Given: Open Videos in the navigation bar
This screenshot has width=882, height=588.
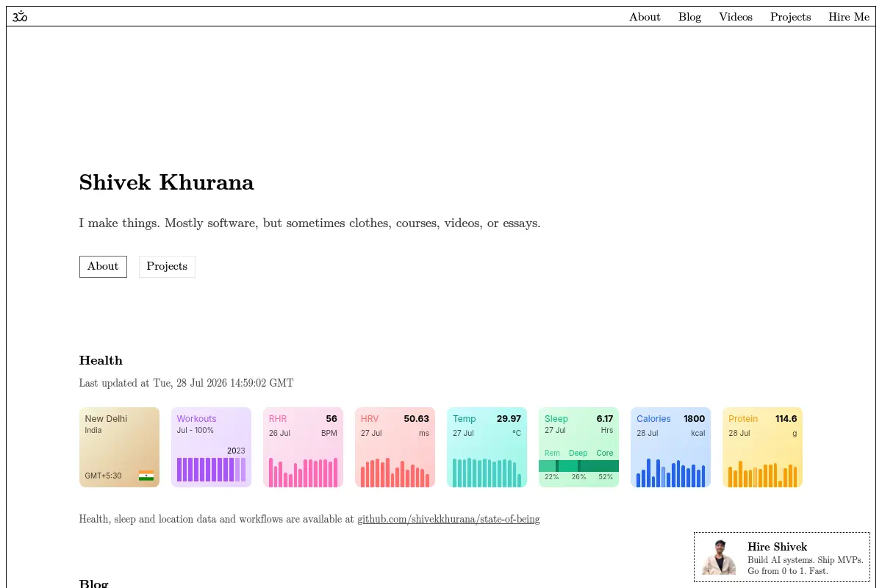Looking at the screenshot, I should pos(736,17).
